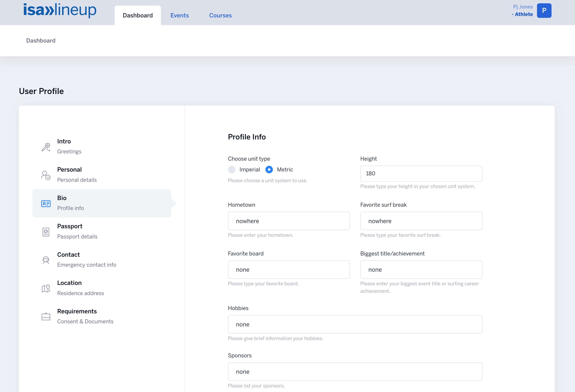Go to Contact Emergency contact info step
Screen dimensions: 575x392
(x=102, y=260)
